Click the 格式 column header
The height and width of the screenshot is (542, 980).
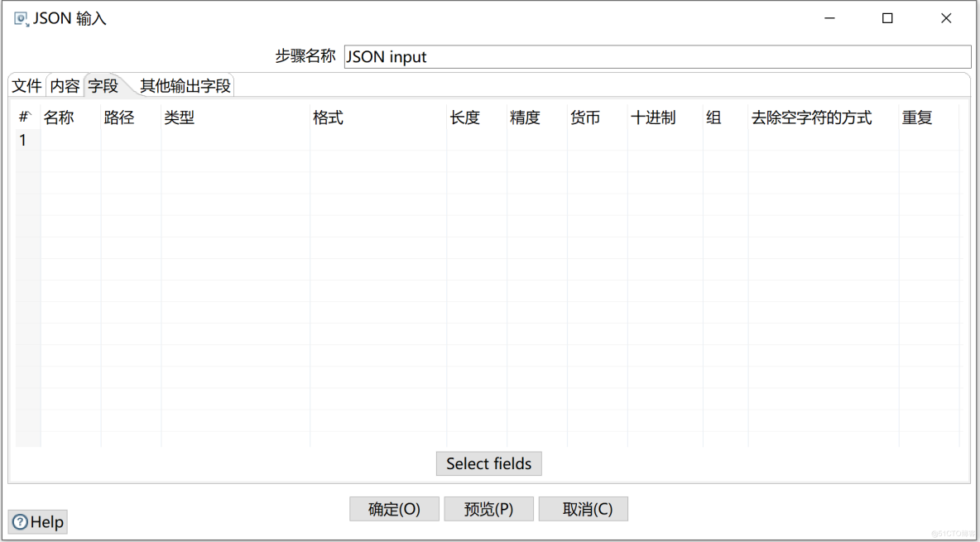[329, 118]
